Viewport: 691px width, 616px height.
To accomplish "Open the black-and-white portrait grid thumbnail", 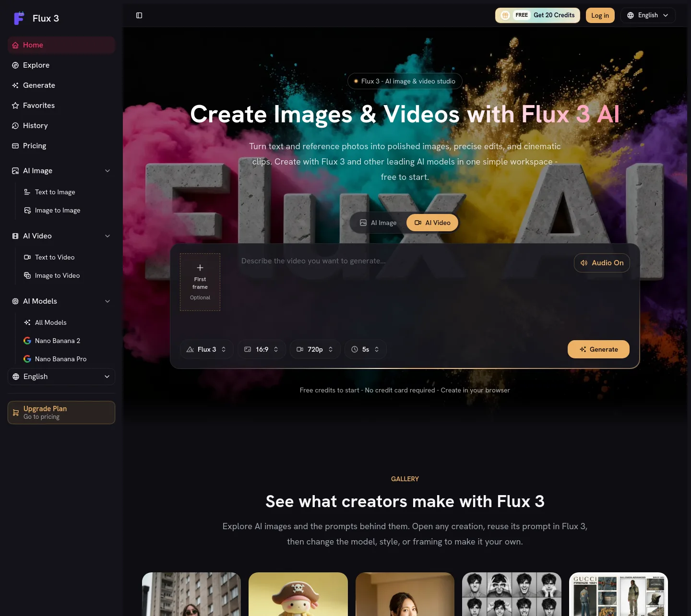I will point(512,594).
